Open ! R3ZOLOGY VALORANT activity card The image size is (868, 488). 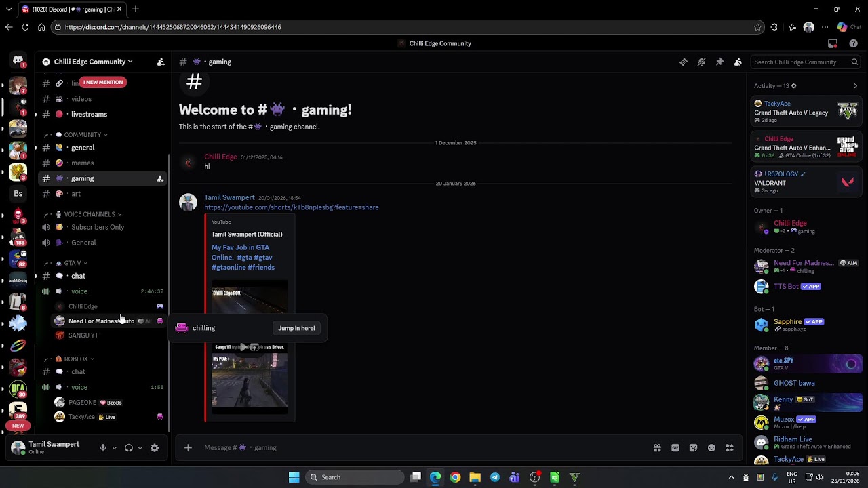tap(806, 182)
